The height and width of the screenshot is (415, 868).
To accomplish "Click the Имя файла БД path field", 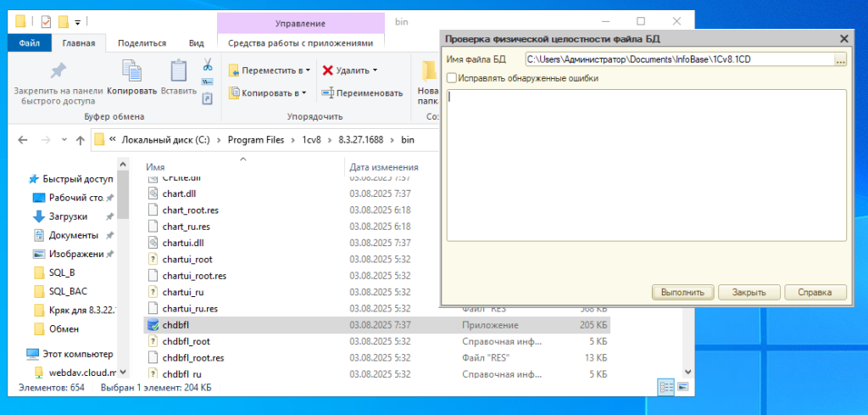I will 678,60.
